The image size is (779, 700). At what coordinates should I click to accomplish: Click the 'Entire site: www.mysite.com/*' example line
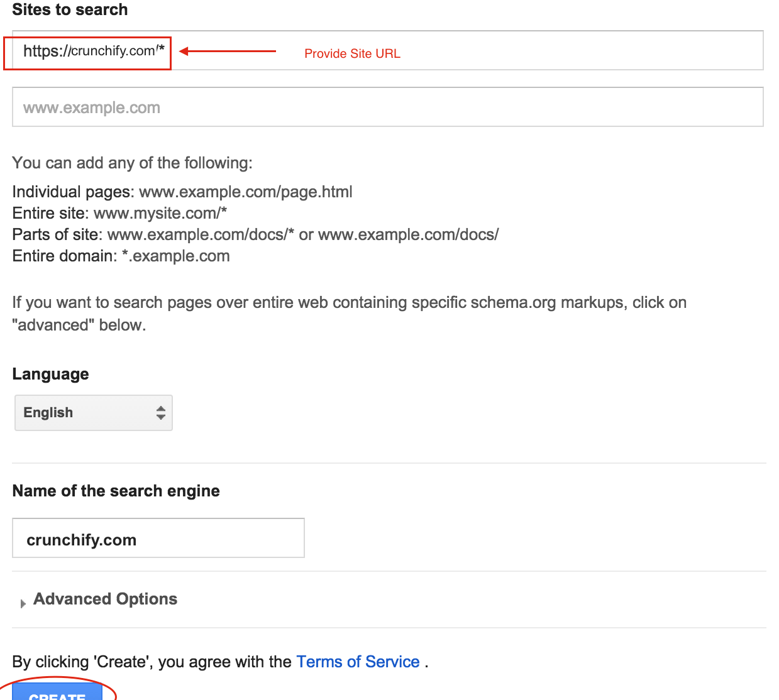coord(119,213)
